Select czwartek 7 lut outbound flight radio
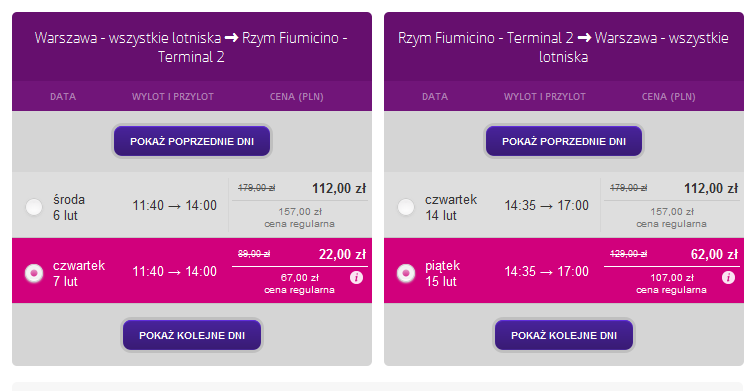Viewport: 754px width, 391px height. click(x=34, y=273)
